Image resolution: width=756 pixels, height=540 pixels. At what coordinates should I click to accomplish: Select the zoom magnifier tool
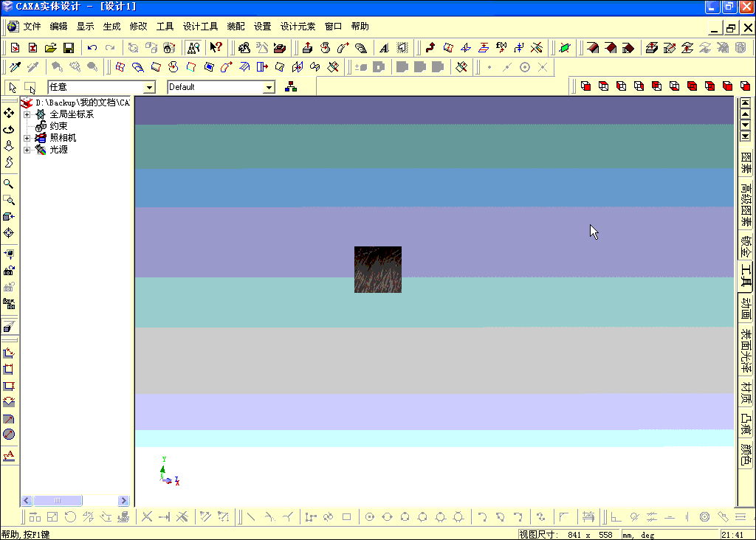coord(9,184)
